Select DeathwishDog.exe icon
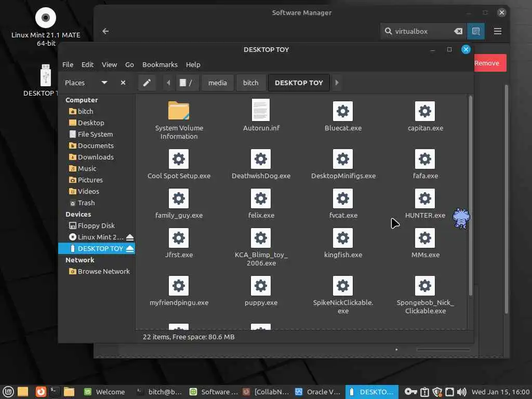Viewport: 532px width, 399px height. pyautogui.click(x=261, y=159)
